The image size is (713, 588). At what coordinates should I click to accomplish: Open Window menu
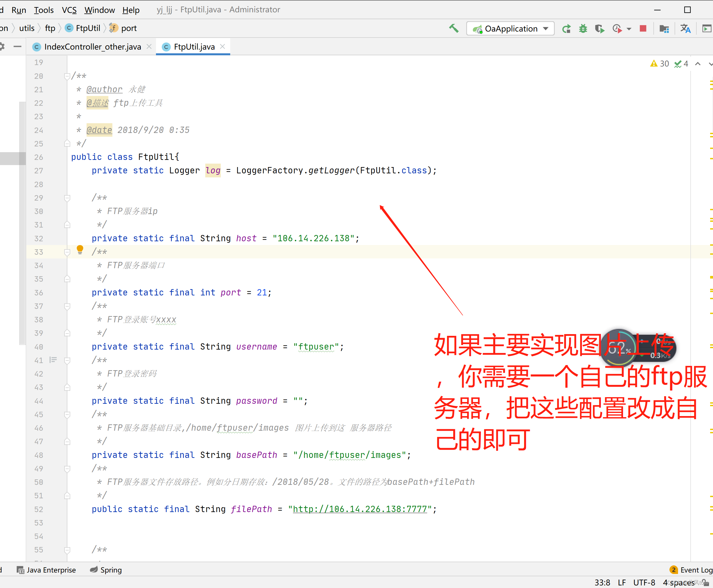click(100, 10)
